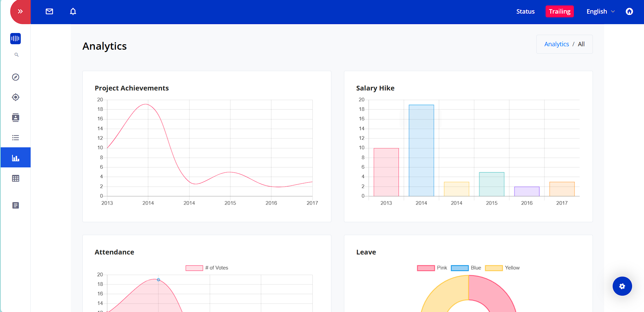Click the orange 2017 salary bar
Viewport: 644px width, 312px height.
(562, 189)
